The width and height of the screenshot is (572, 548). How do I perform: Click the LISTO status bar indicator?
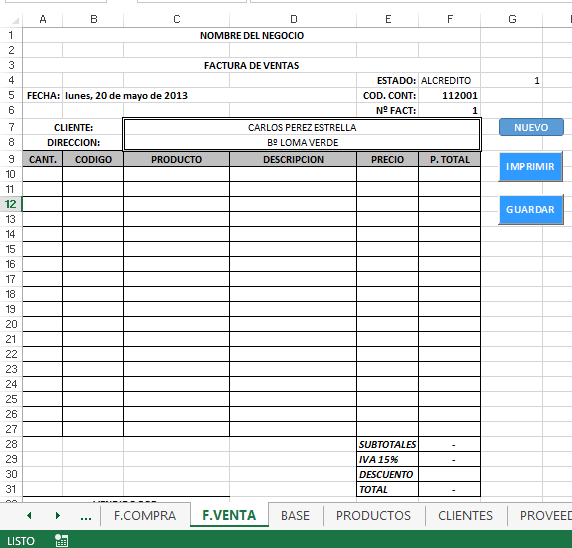[21, 541]
